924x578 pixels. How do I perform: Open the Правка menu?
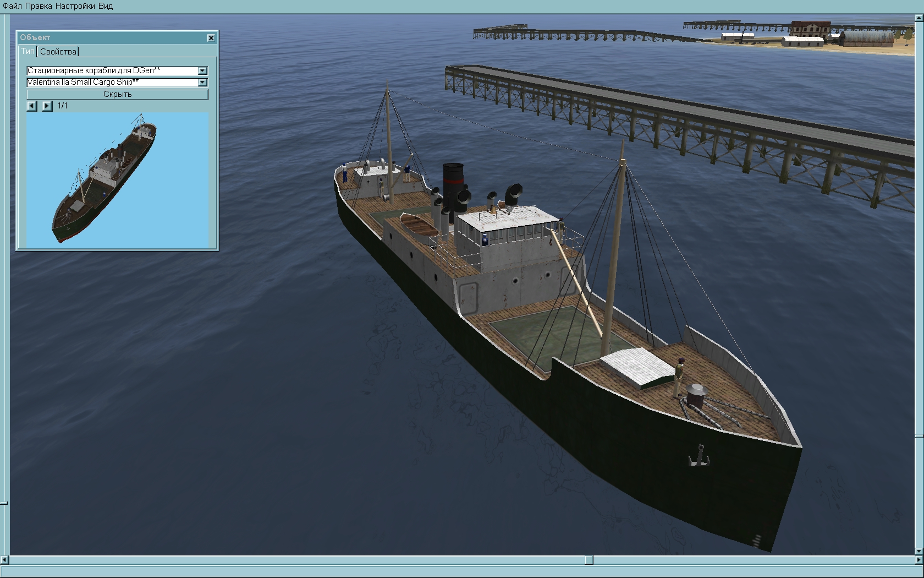click(x=39, y=6)
